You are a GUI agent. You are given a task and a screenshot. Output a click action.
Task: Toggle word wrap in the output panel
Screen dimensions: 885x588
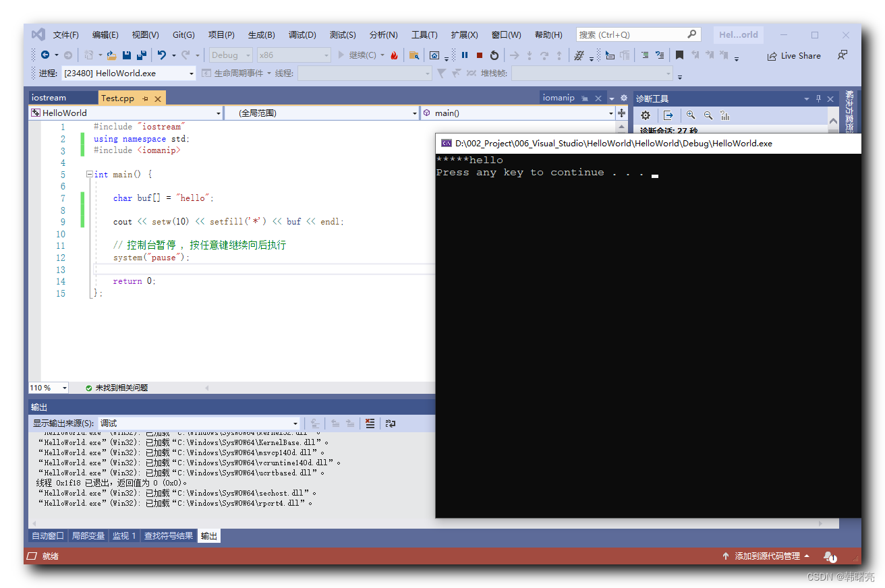(391, 423)
